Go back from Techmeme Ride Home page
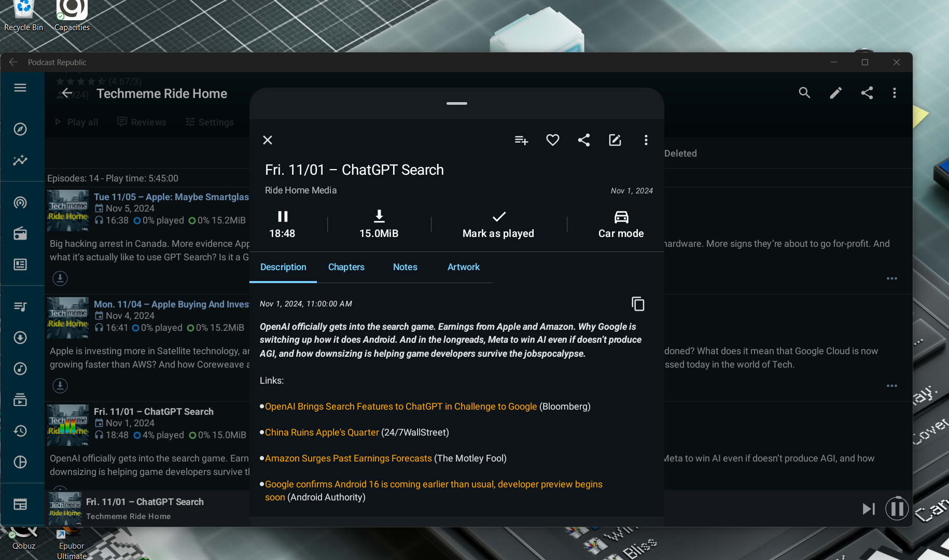949x560 pixels. (67, 93)
